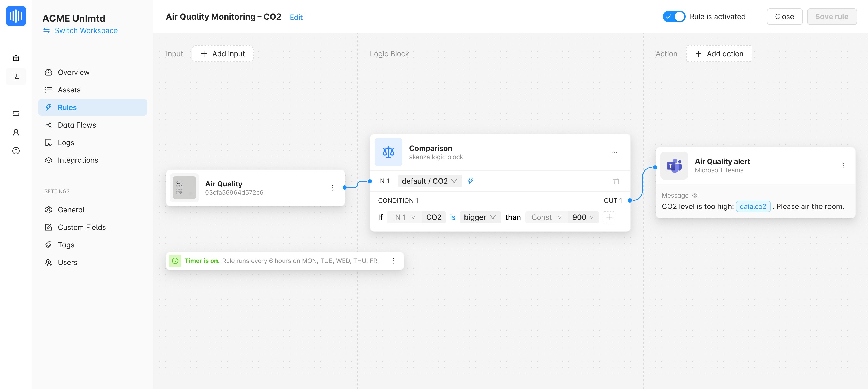Click the Add action button
This screenshot has height=389, width=868.
point(719,53)
